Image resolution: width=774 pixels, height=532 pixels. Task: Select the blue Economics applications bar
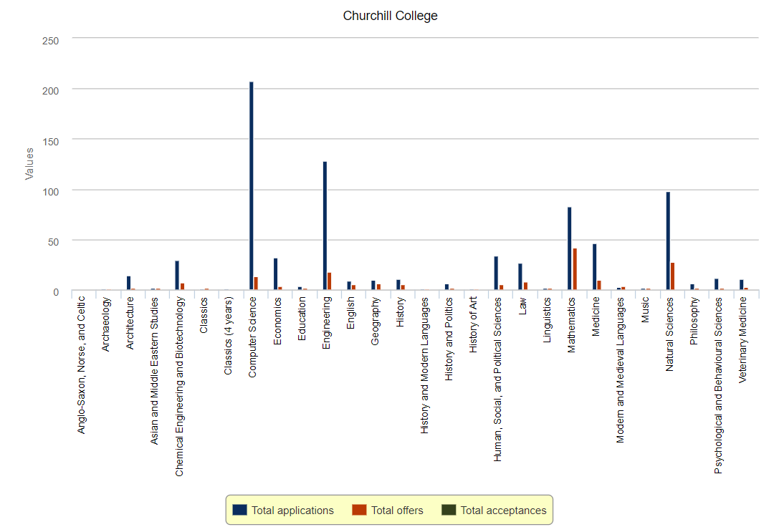coord(275,274)
